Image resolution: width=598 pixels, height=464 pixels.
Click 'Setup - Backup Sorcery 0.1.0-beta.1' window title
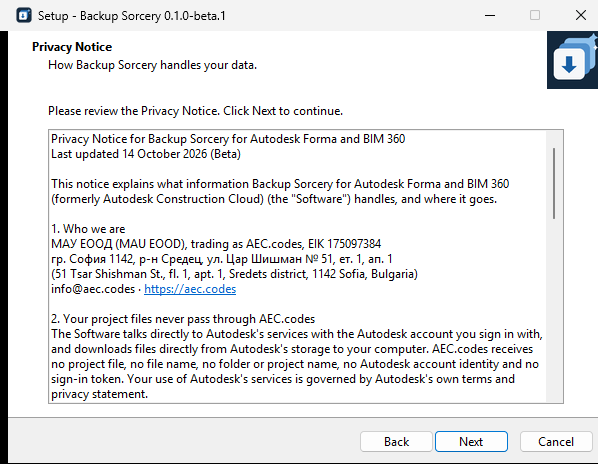pyautogui.click(x=132, y=16)
